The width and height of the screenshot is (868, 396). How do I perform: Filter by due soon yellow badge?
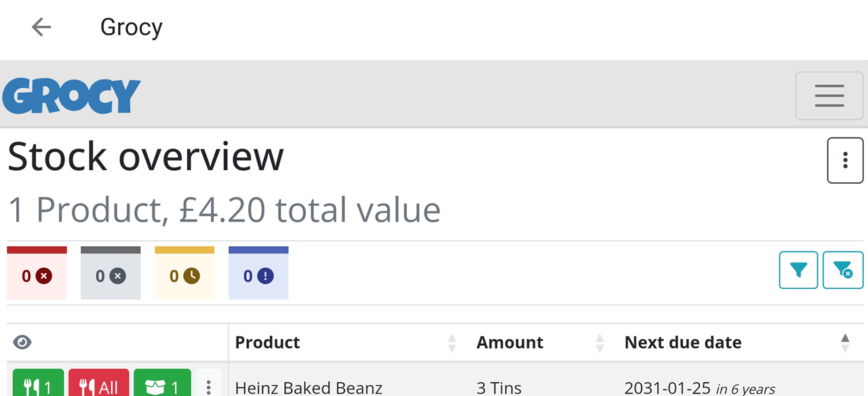click(x=184, y=273)
